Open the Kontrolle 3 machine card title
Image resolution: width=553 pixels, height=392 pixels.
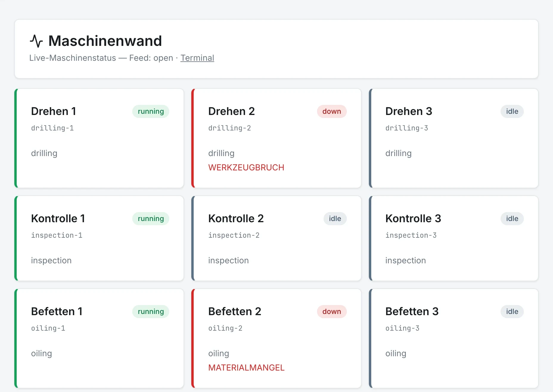[x=413, y=219]
